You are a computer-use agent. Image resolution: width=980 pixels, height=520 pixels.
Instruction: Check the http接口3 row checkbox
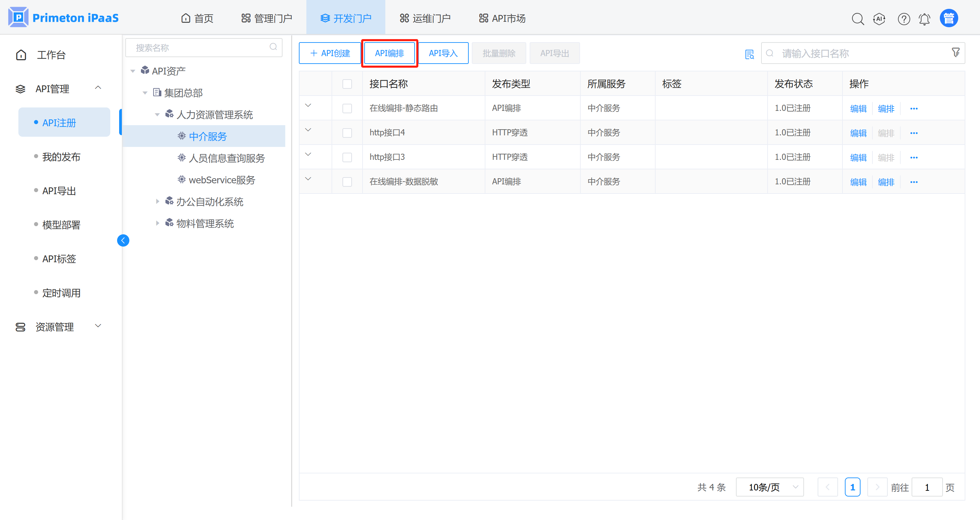(x=347, y=157)
